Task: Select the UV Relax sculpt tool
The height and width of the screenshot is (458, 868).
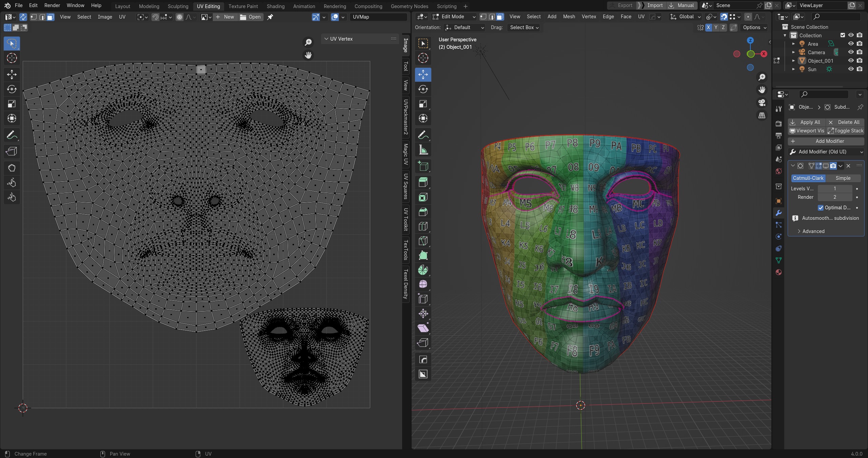Action: coord(12,183)
